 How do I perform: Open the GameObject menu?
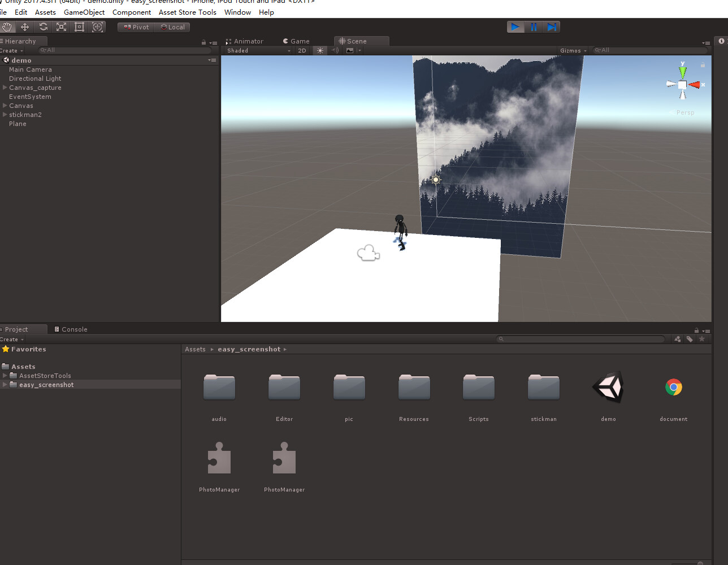point(84,12)
